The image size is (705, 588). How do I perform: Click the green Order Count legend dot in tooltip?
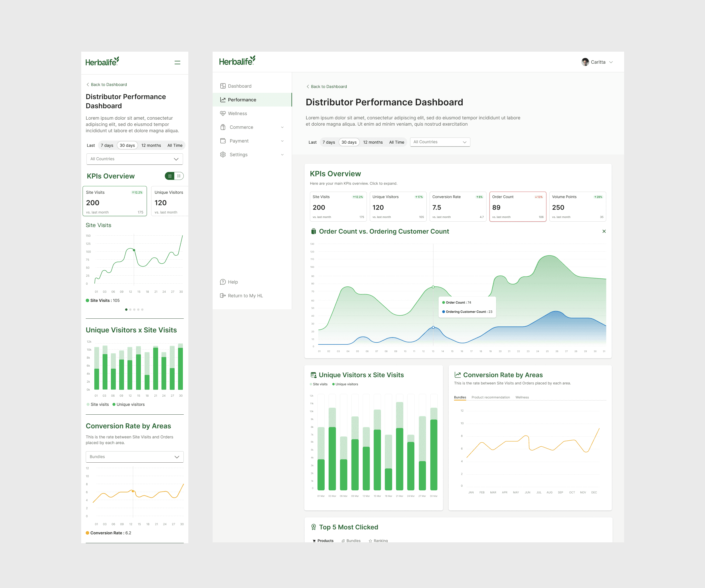444,302
